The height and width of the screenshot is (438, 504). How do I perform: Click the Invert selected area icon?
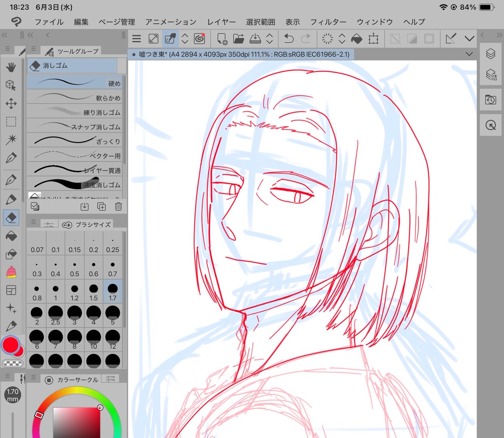click(412, 39)
